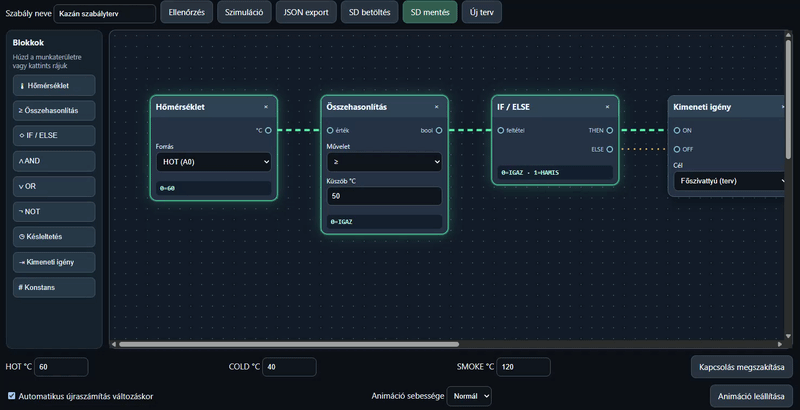This screenshot has height=410, width=800.
Task: Add a Késleltetés block from palette
Action: click(x=54, y=237)
